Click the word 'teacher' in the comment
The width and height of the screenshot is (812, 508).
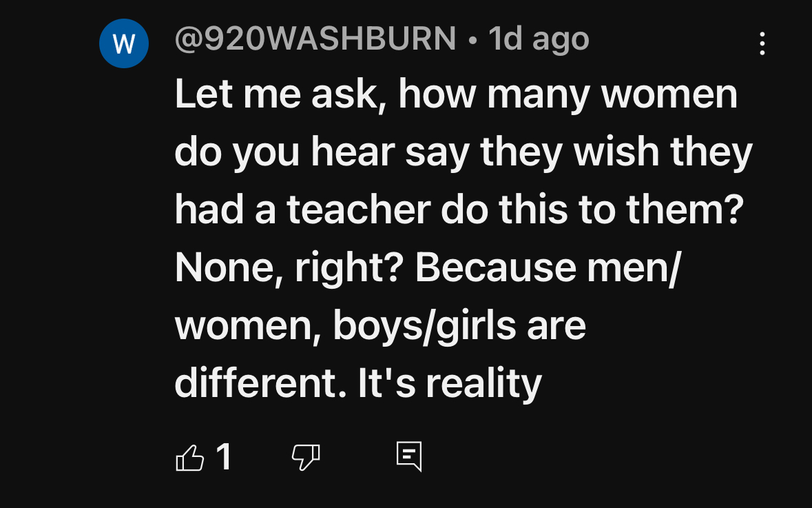pyautogui.click(x=358, y=210)
